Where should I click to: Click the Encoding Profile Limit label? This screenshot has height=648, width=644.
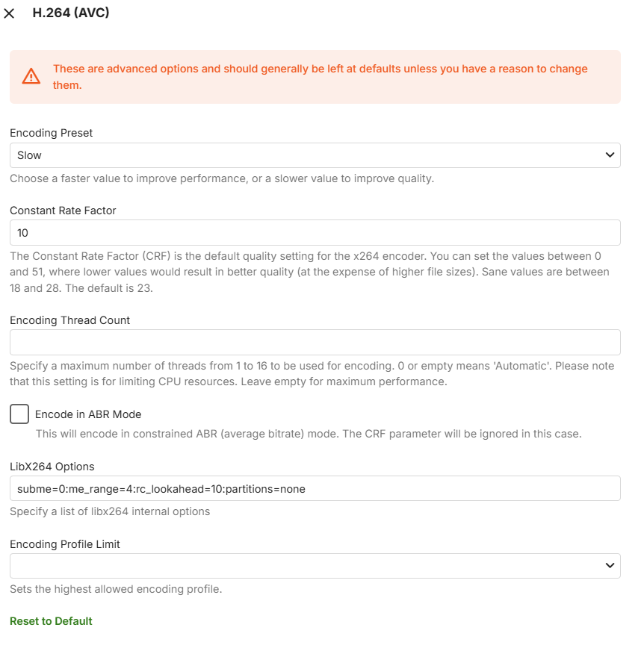(x=65, y=544)
